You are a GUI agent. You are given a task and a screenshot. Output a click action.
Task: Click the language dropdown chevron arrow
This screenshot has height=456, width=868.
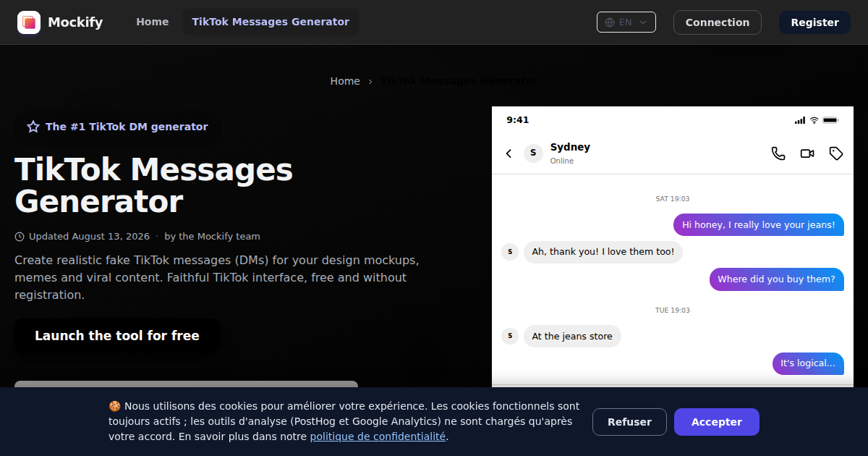(643, 22)
